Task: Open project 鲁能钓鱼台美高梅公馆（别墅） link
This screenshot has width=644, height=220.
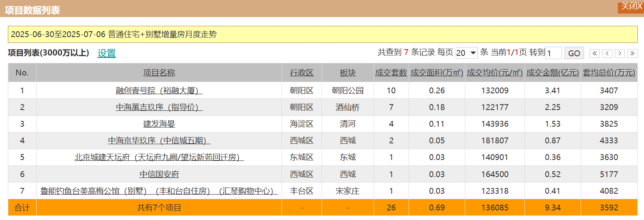Action: (x=159, y=191)
